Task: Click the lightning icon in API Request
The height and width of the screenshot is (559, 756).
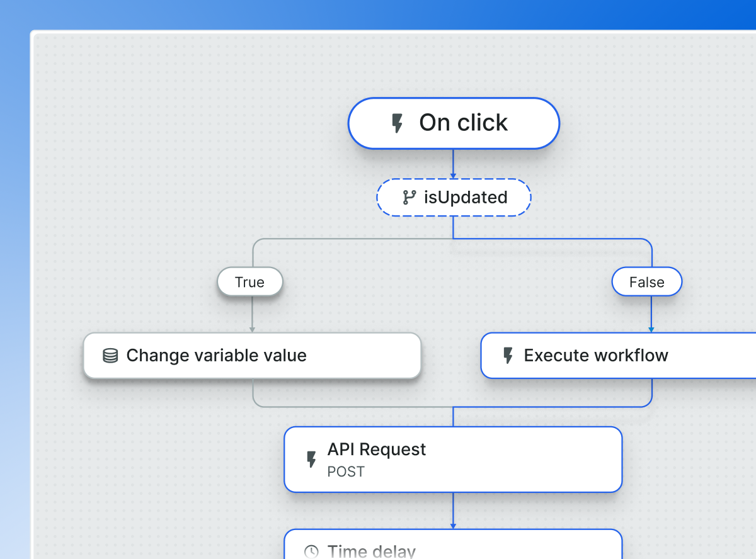Action: point(311,460)
